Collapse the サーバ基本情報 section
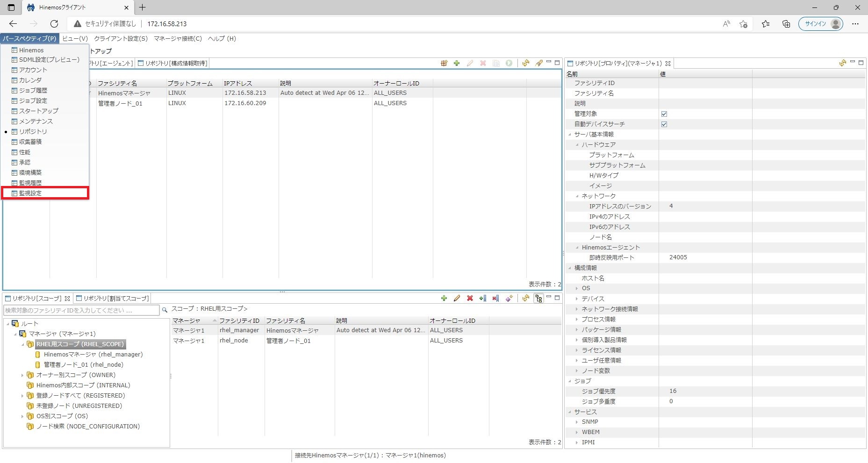The image size is (868, 463). [x=570, y=135]
